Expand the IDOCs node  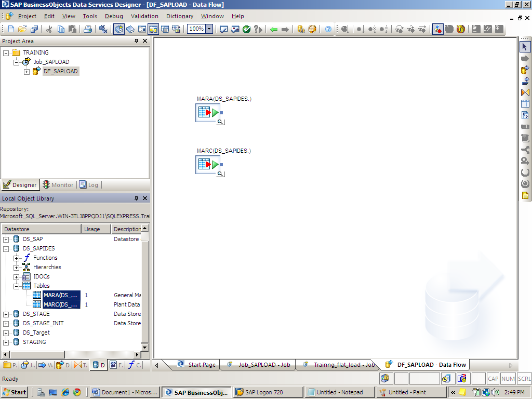(16, 277)
